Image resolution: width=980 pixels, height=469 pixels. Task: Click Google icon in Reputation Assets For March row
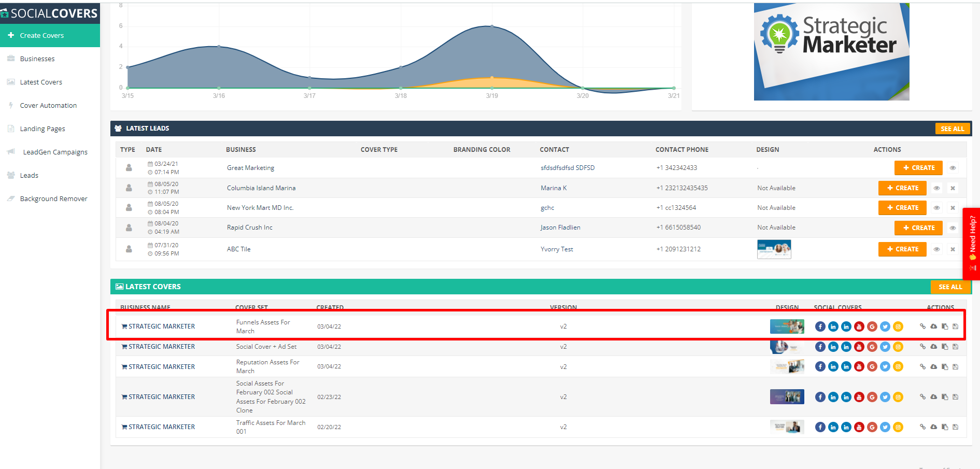[x=872, y=367]
